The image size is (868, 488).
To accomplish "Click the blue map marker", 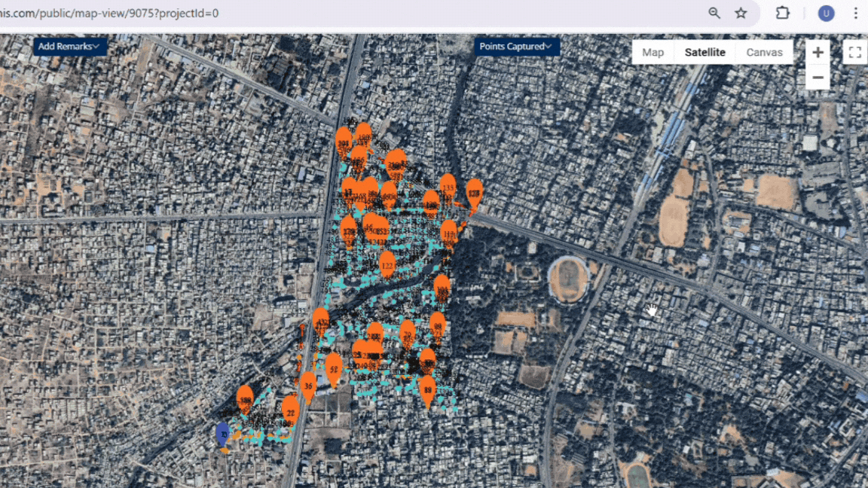I will 223,434.
